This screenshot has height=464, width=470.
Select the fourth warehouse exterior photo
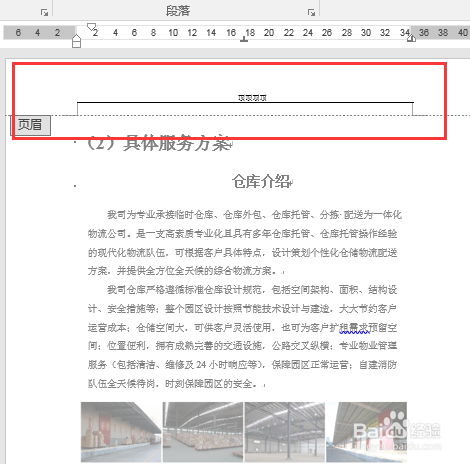click(x=366, y=432)
